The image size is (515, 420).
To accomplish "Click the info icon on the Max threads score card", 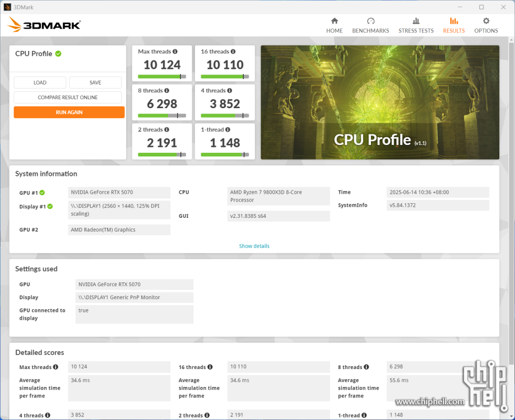I will (175, 51).
